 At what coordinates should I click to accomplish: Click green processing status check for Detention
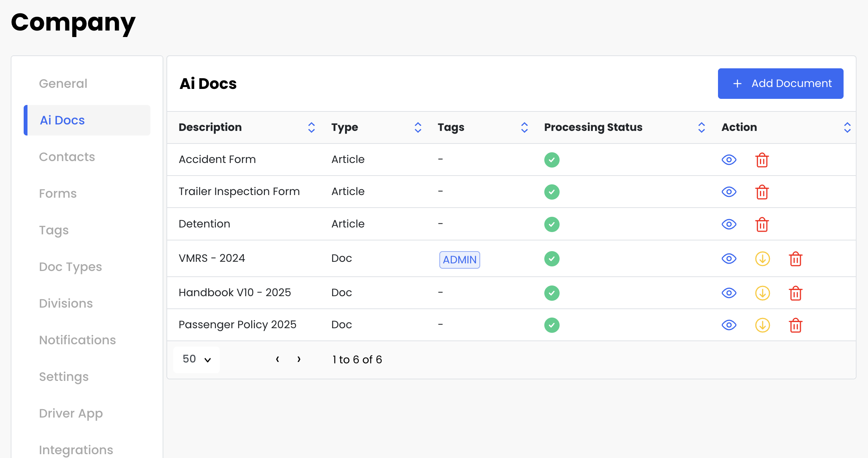click(552, 224)
